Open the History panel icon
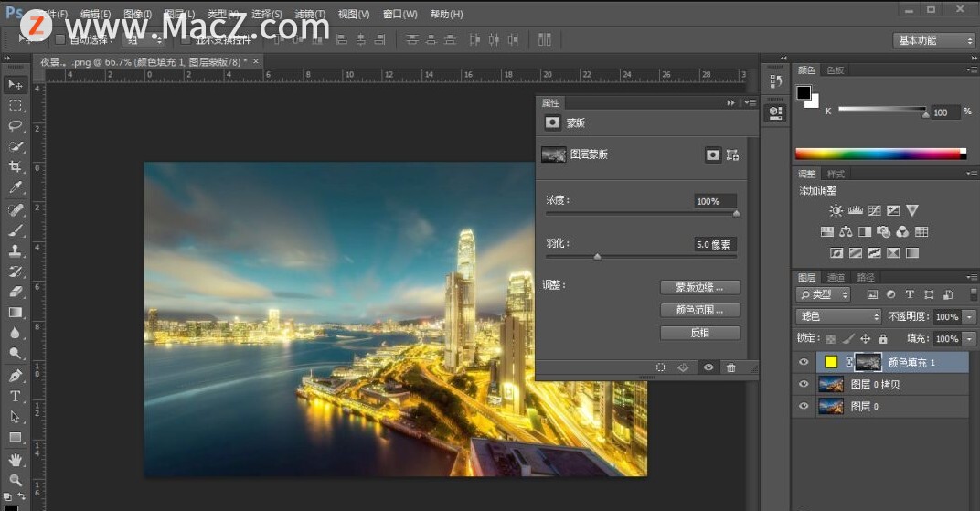 [x=775, y=81]
